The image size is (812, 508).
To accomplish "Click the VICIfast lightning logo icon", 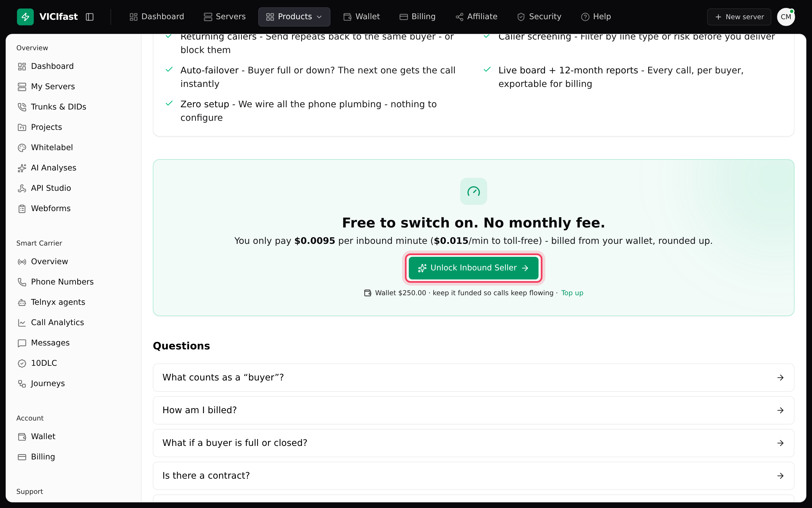I will [25, 17].
